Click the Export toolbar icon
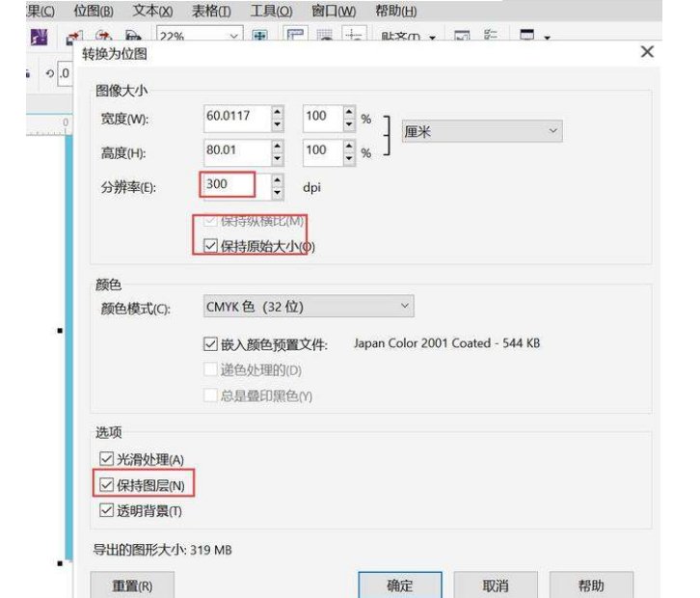The image size is (700, 598). (x=103, y=36)
